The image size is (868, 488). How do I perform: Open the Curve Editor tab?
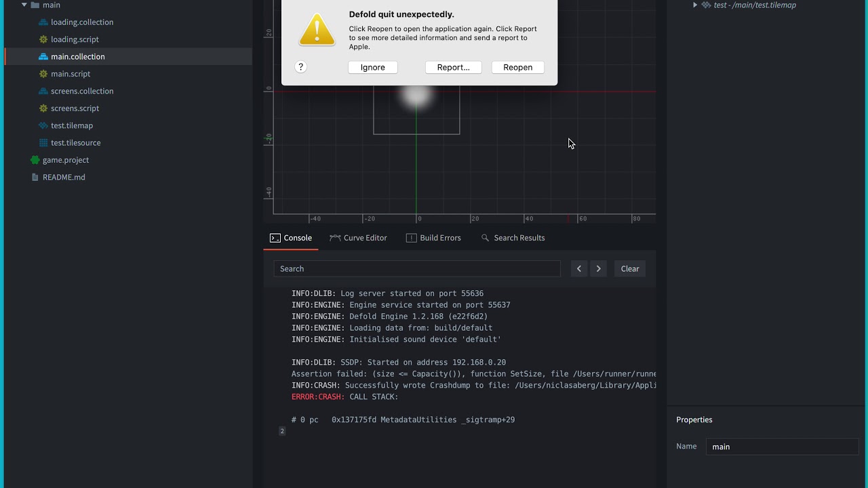coord(358,238)
